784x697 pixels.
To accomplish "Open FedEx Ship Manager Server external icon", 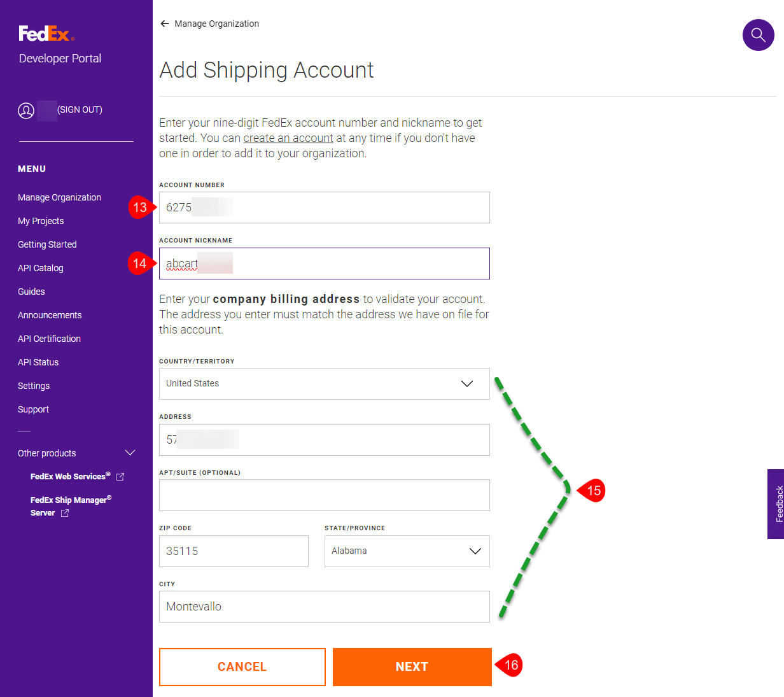I will click(x=65, y=513).
